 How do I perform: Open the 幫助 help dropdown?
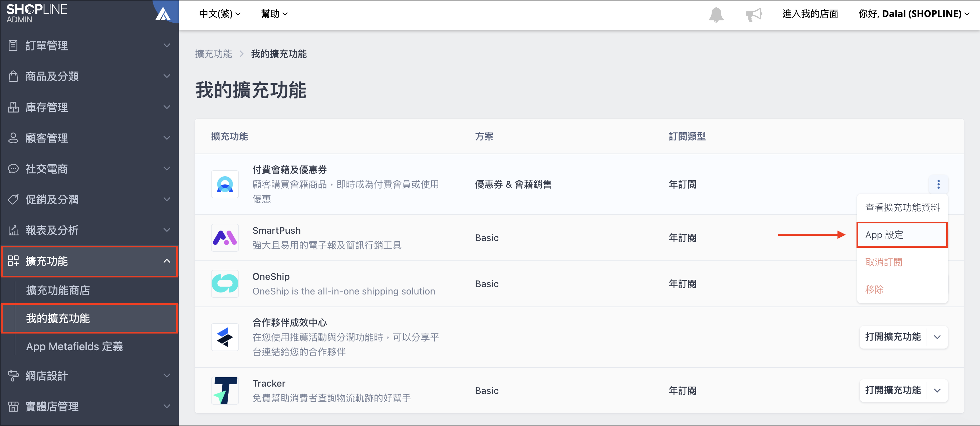[274, 14]
